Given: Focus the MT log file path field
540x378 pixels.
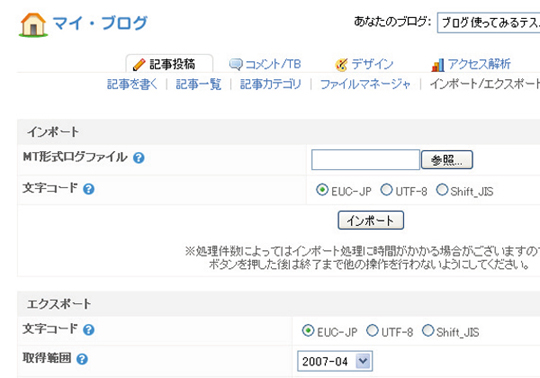Looking at the screenshot, I should [x=365, y=160].
